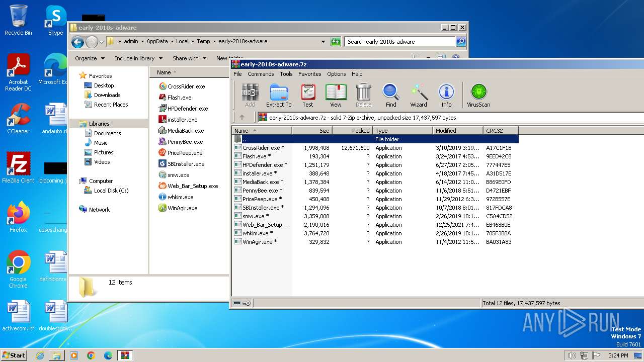Sort archive list by Modified column
The width and height of the screenshot is (644, 362).
pyautogui.click(x=458, y=130)
